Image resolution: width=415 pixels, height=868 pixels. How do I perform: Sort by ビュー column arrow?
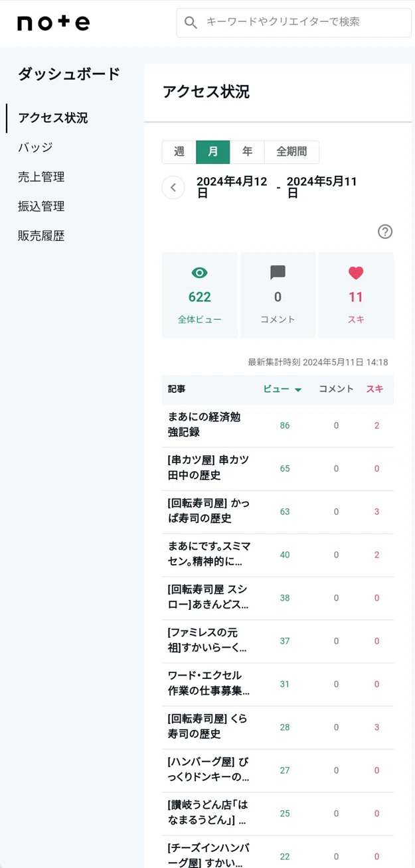click(x=298, y=390)
